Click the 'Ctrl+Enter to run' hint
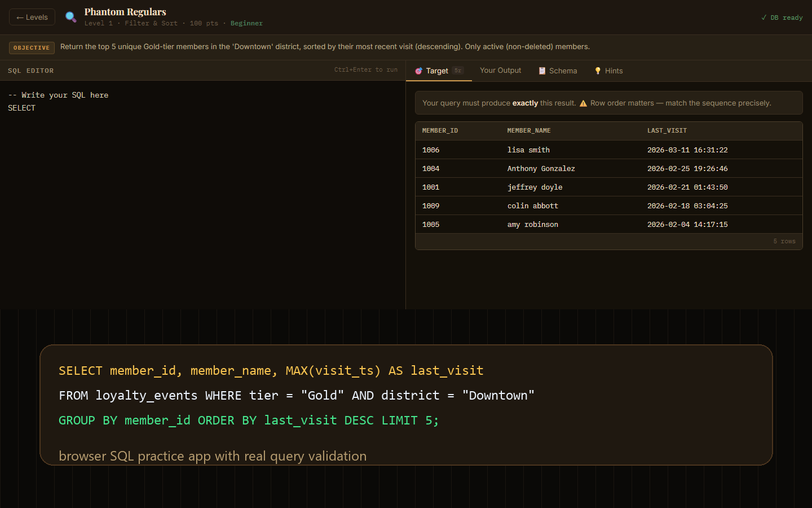The image size is (812, 508). tap(366, 69)
